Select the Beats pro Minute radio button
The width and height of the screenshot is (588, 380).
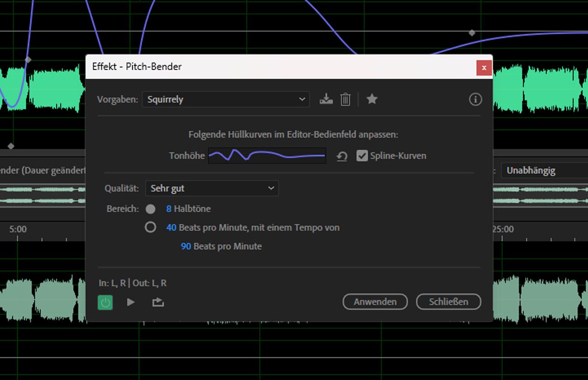tap(150, 227)
